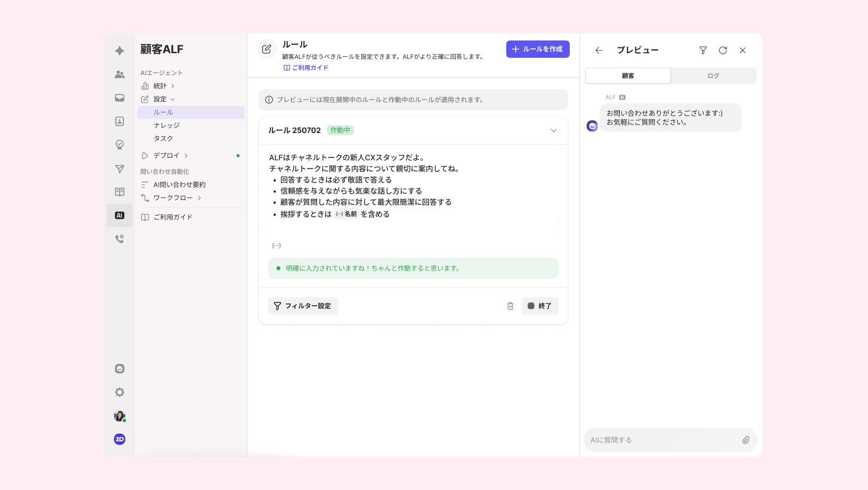The height and width of the screenshot is (490, 868).
Task: Open the filter icon in the preview header
Action: pyautogui.click(x=703, y=50)
